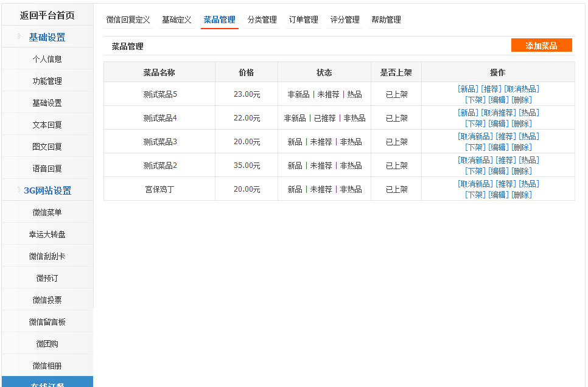Toggle 取消推荐 for 测试菜品4
The image size is (588, 387).
point(498,113)
